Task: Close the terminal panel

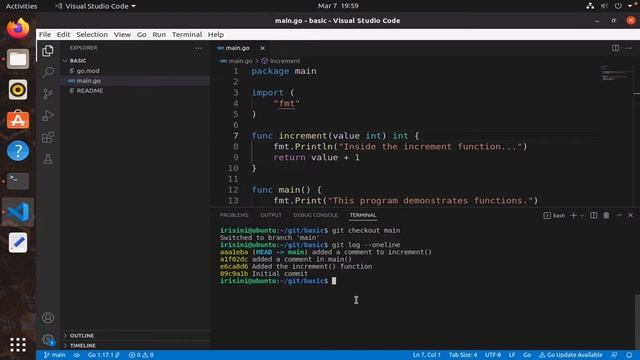Action: (x=631, y=215)
